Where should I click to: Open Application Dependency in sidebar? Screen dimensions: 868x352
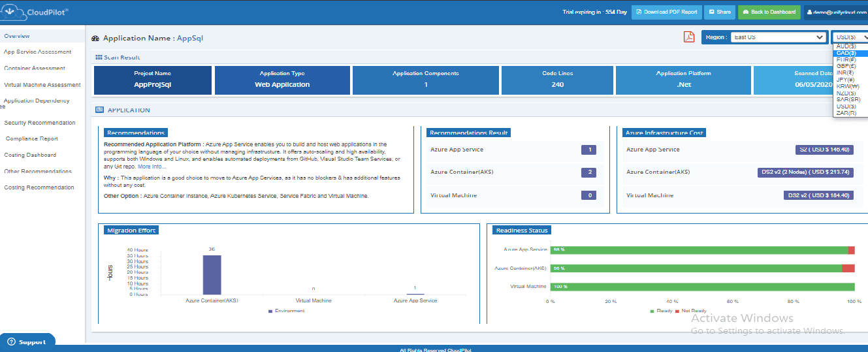click(37, 101)
